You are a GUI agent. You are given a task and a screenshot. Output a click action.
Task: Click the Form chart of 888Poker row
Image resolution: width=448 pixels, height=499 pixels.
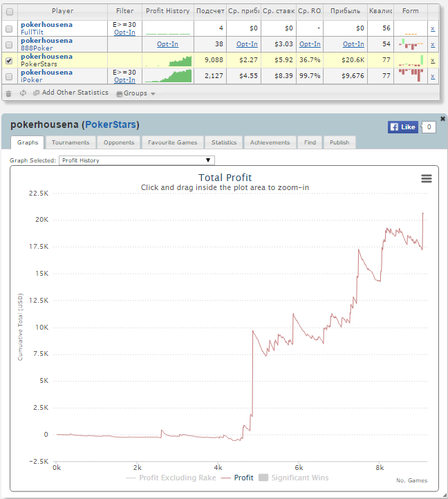411,44
